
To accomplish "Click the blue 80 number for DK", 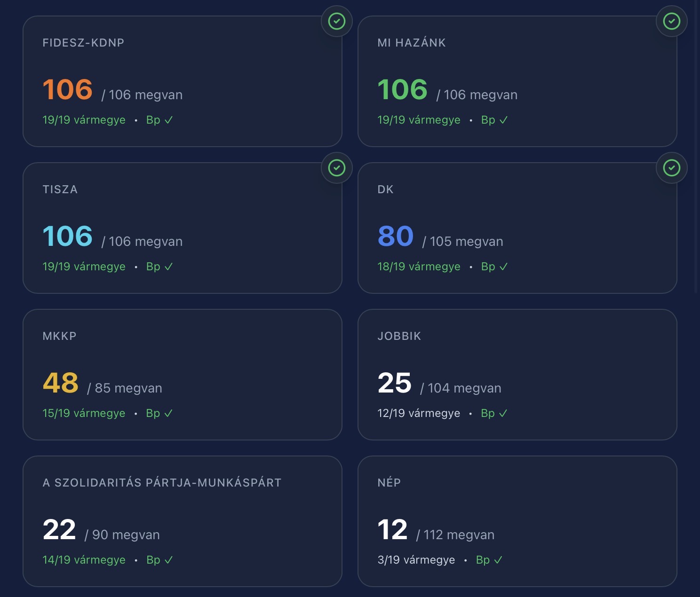I will pos(396,236).
